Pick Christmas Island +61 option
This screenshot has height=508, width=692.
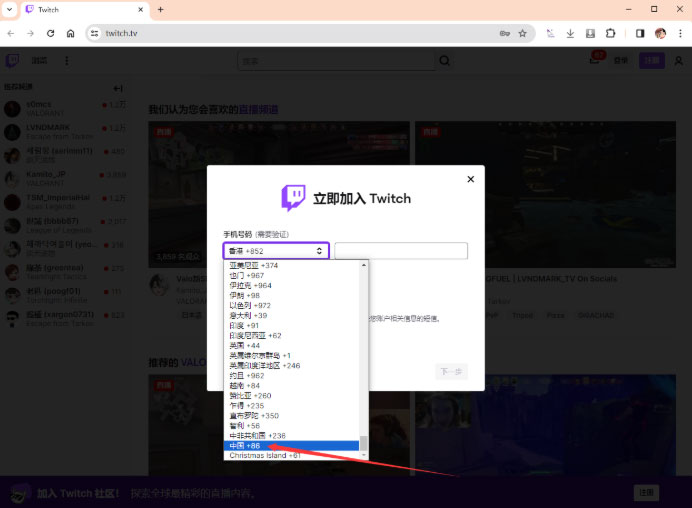291,455
